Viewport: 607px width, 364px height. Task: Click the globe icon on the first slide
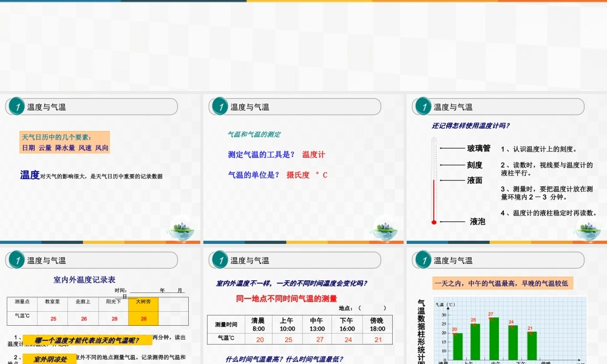coord(182,227)
